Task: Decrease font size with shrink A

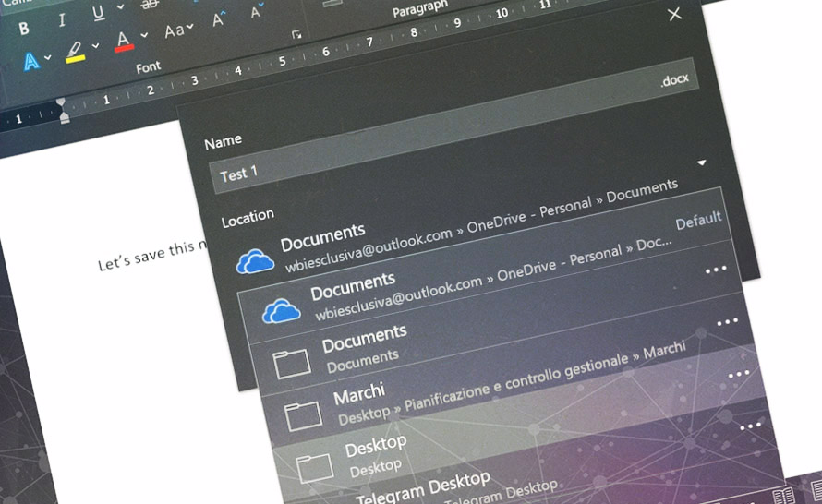Action: [256, 11]
